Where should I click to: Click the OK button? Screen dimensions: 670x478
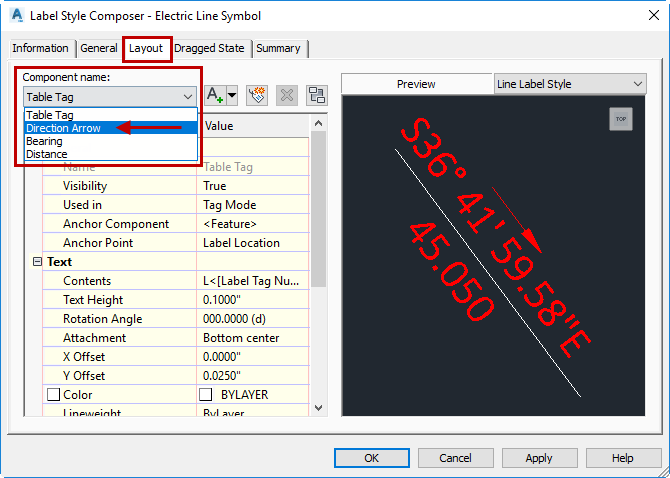tap(372, 458)
